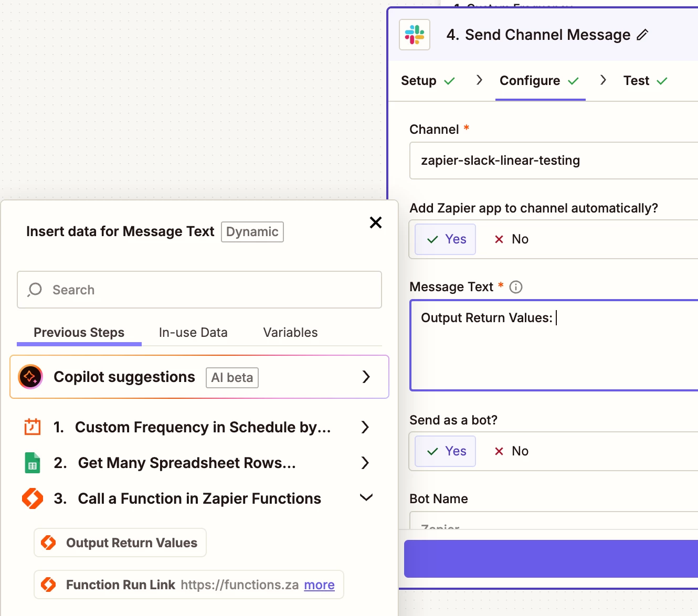Click the purple button at panel bottom

tap(551, 559)
